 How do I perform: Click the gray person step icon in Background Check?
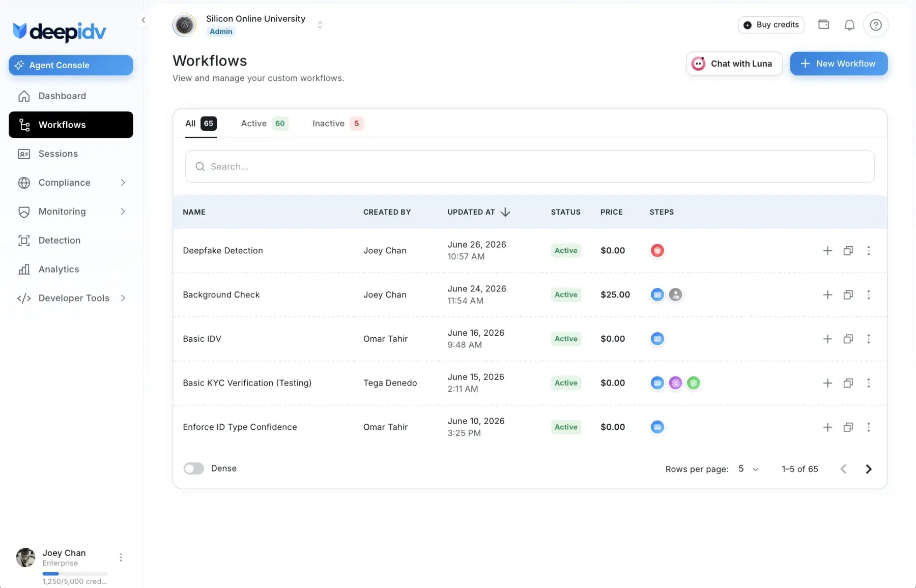675,295
